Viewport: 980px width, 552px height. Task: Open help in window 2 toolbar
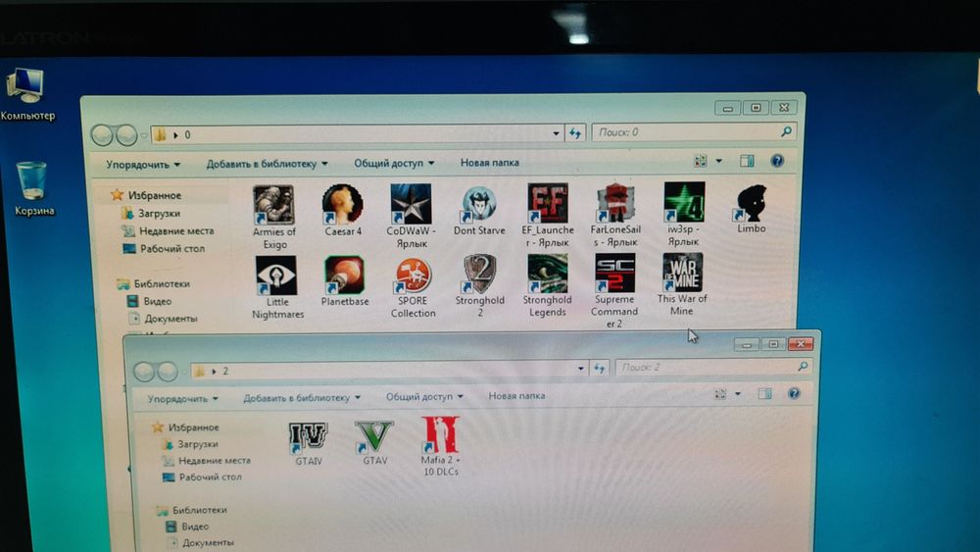tap(794, 393)
